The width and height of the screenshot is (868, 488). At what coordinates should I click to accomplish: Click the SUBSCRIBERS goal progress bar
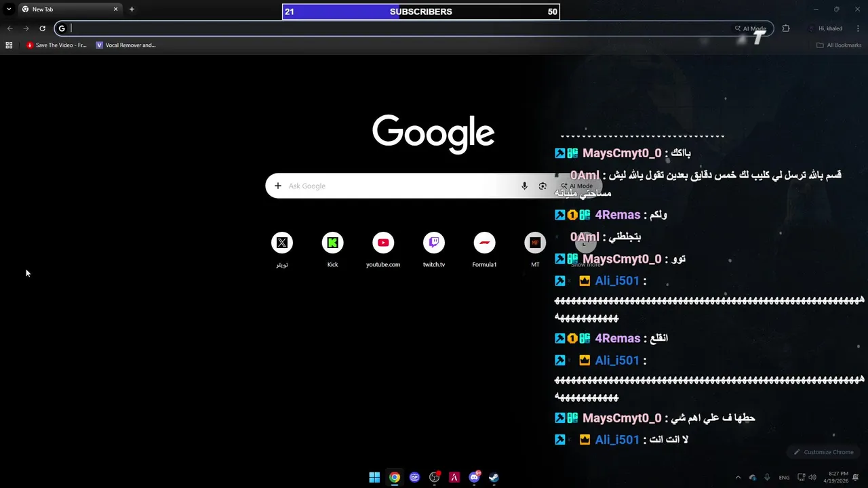coord(421,12)
